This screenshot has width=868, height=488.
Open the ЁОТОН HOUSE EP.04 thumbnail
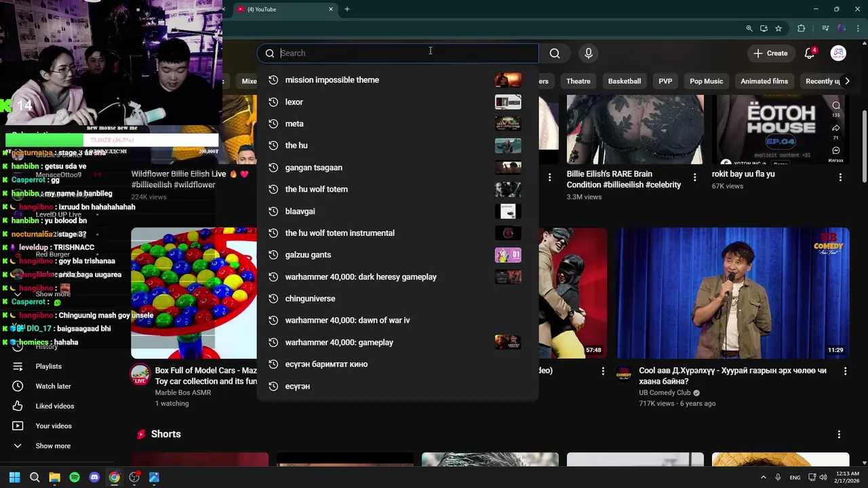click(x=780, y=129)
